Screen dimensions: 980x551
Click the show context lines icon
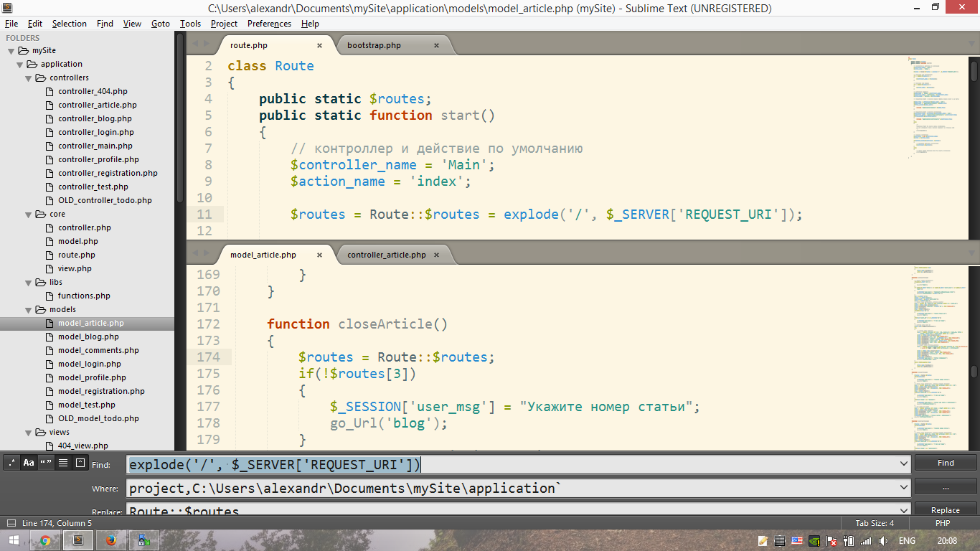tap(63, 463)
